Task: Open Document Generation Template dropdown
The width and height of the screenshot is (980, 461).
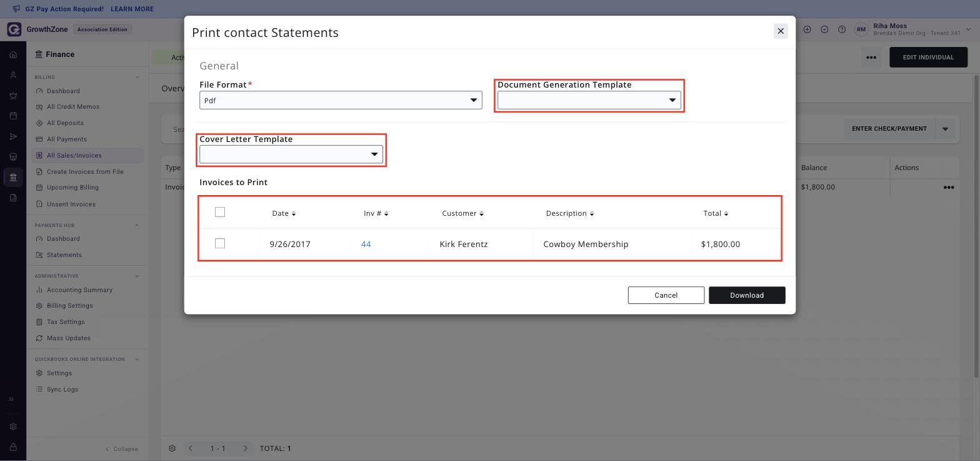Action: point(589,100)
